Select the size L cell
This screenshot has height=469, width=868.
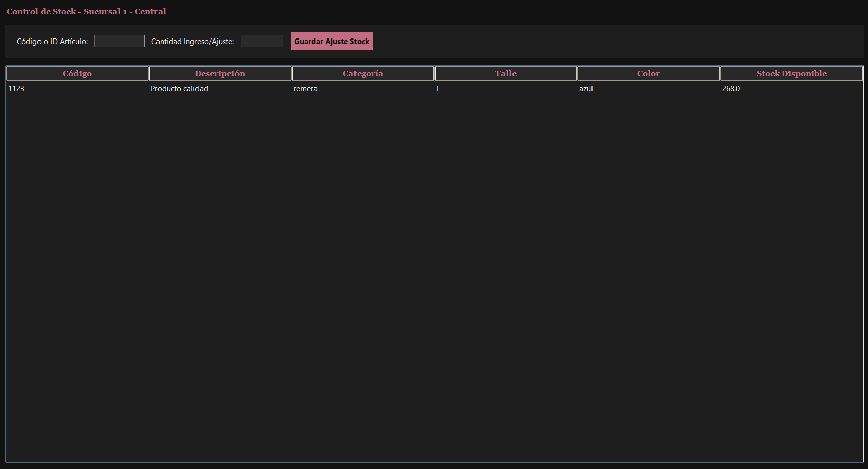pyautogui.click(x=506, y=89)
